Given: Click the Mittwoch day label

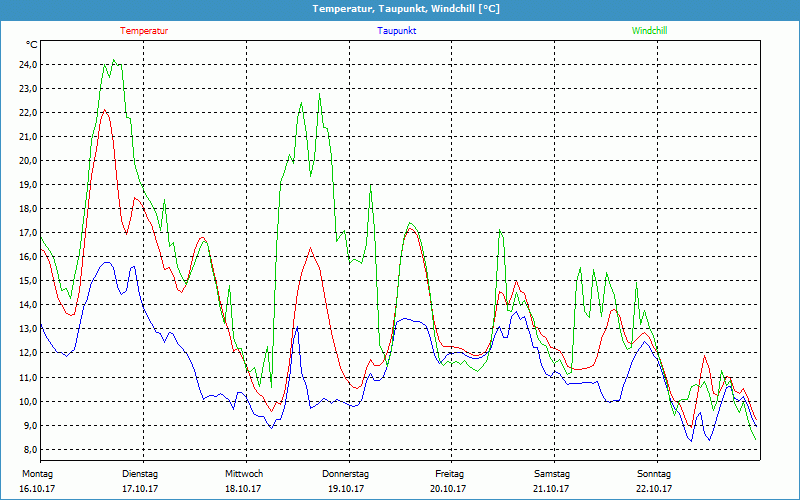Looking at the screenshot, I should pos(244,474).
